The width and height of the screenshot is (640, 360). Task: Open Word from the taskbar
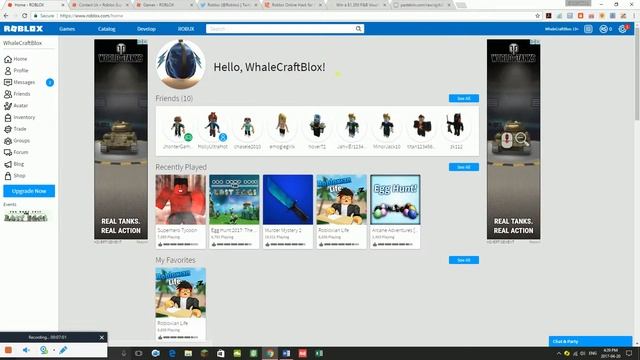[x=286, y=353]
